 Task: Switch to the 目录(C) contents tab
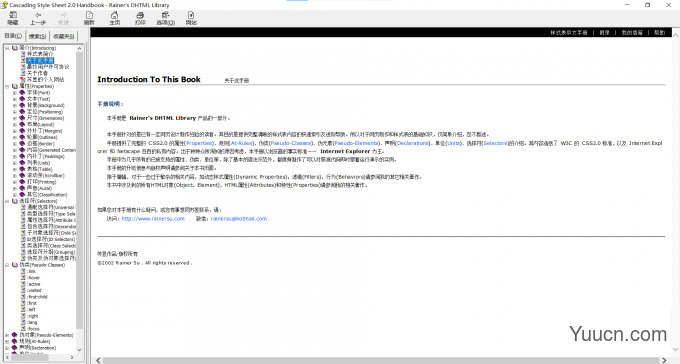click(x=13, y=36)
